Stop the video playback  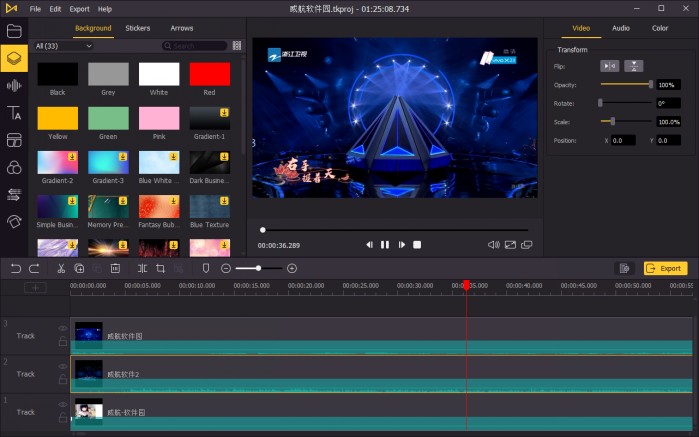[x=417, y=245]
